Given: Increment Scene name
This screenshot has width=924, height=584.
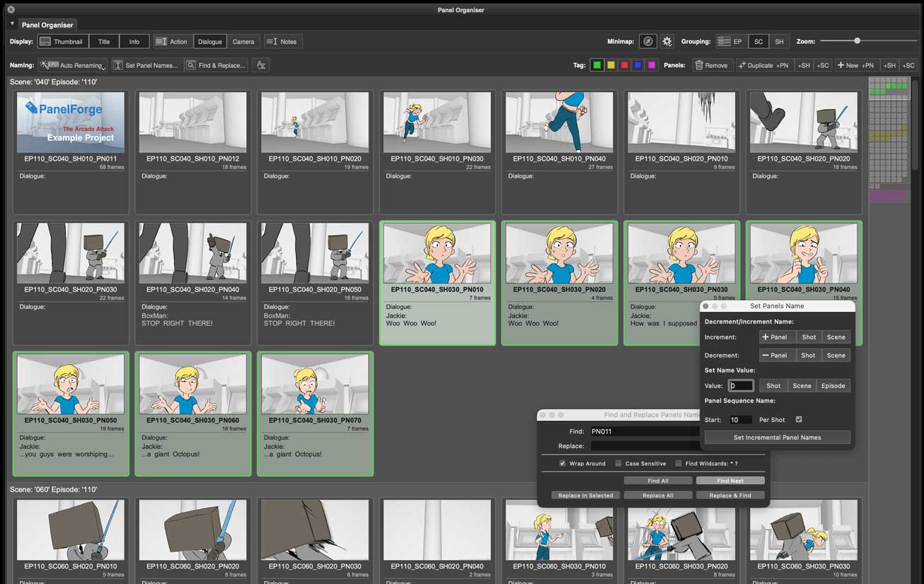Looking at the screenshot, I should tap(836, 337).
